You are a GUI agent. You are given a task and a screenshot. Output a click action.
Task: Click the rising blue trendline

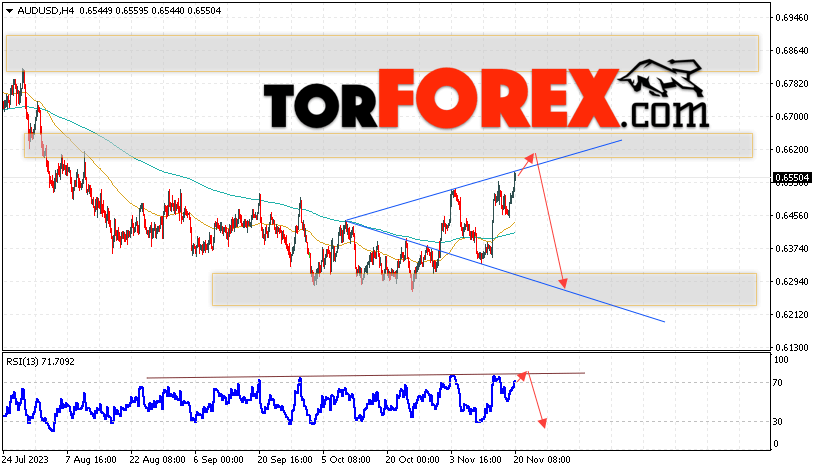tap(484, 181)
